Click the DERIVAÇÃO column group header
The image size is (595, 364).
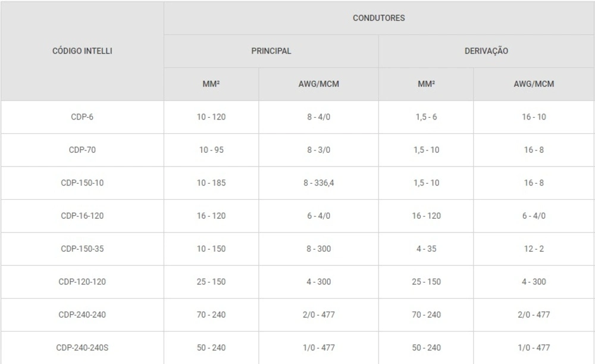pos(486,51)
